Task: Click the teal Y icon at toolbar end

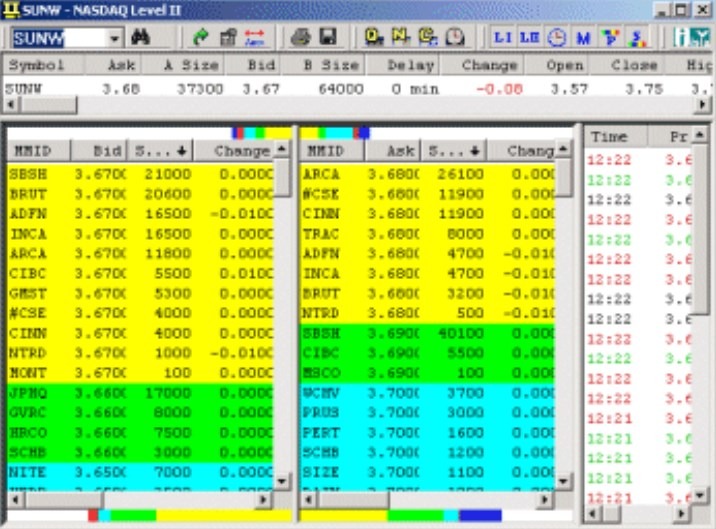Action: 700,37
